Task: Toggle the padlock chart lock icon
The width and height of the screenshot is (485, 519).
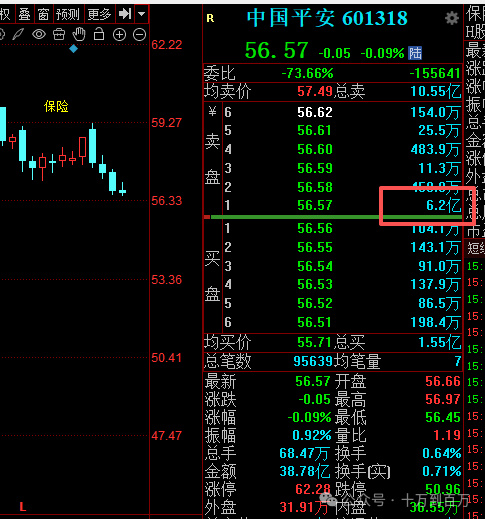Action: 99,34
